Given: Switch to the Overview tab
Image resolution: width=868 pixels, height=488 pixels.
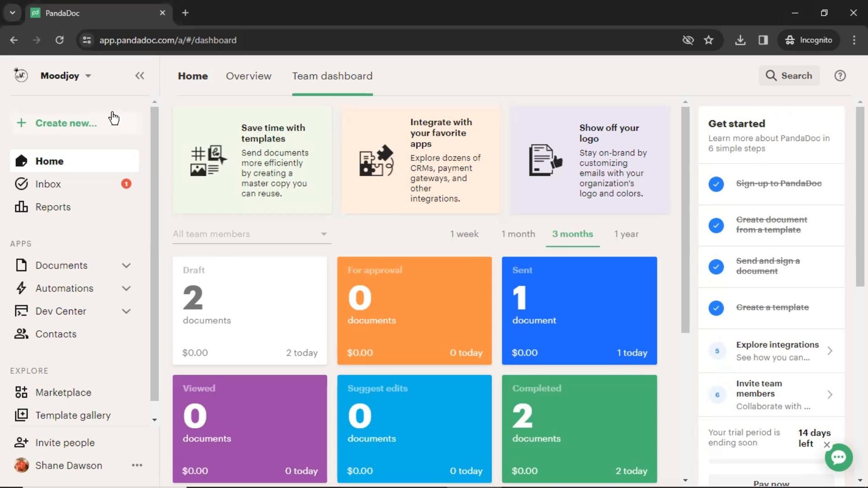Looking at the screenshot, I should pos(249,75).
